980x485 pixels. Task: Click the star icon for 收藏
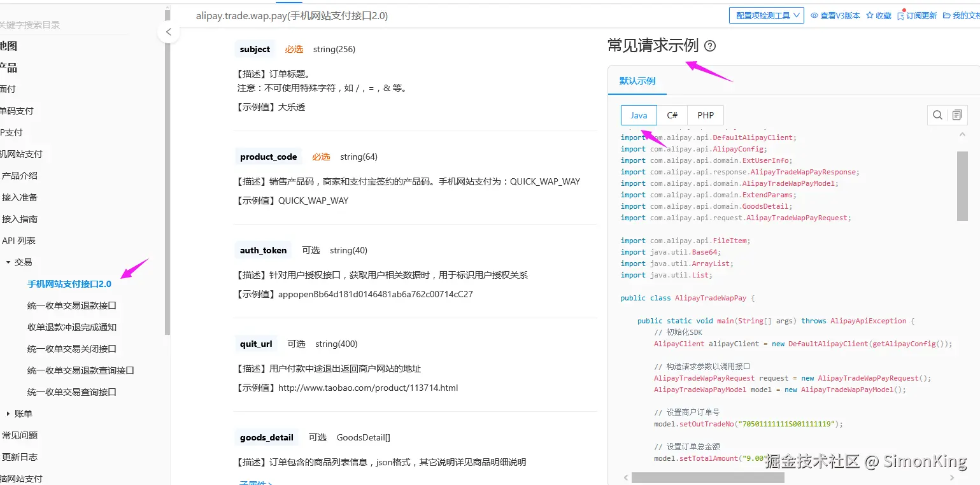[x=870, y=15]
